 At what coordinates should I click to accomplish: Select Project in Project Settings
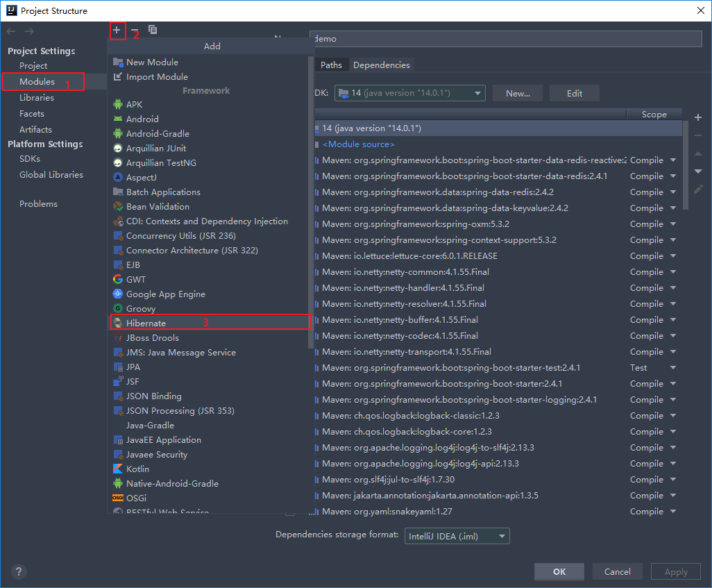tap(33, 66)
